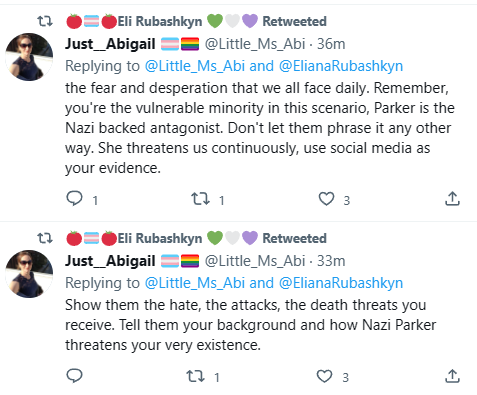
Task: Click Eli Rubashkyn Retweeted label on first tweet
Action: [196, 21]
